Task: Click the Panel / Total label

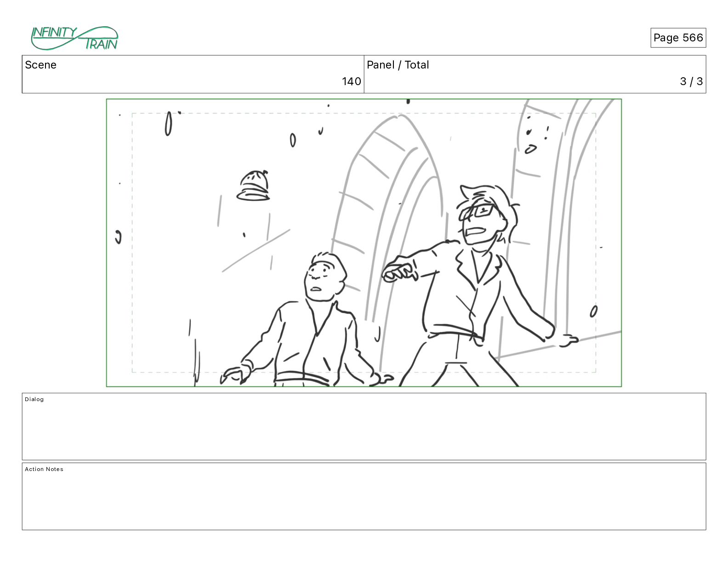Action: click(398, 65)
